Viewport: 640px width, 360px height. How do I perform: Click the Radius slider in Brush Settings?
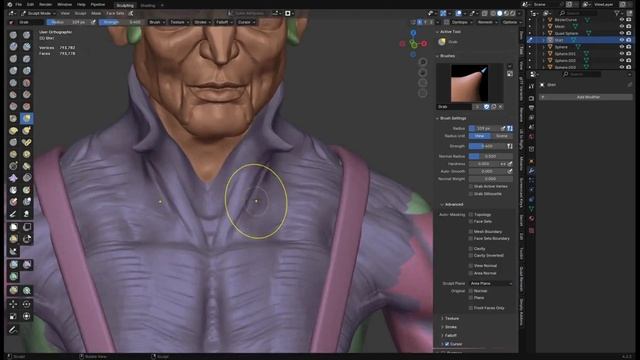pyautogui.click(x=484, y=128)
